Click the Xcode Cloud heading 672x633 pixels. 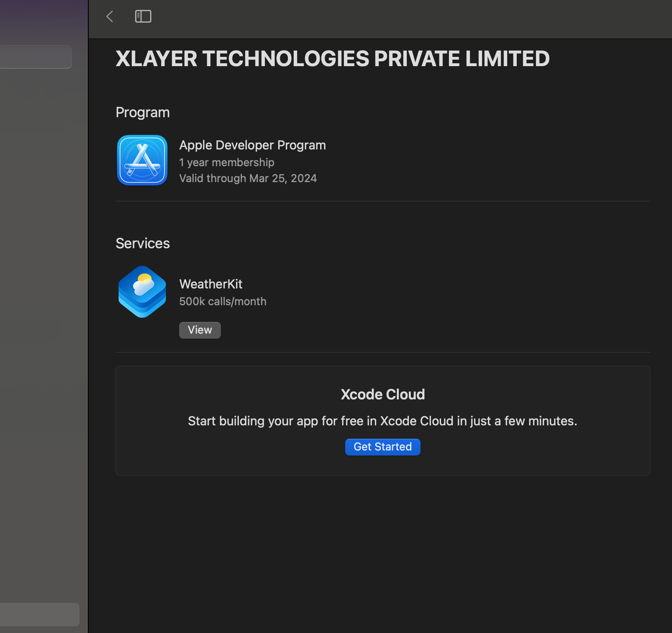(382, 394)
